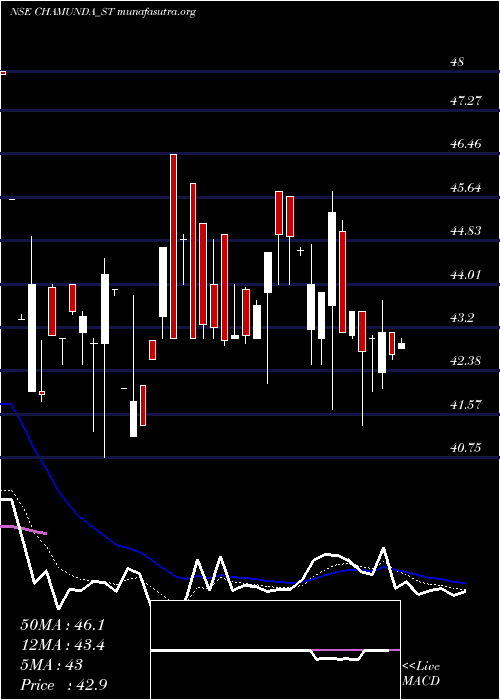Image resolution: width=500 pixels, height=700 pixels.
Task: Click the Price : 42.9 reading
Action: pyautogui.click(x=63, y=685)
